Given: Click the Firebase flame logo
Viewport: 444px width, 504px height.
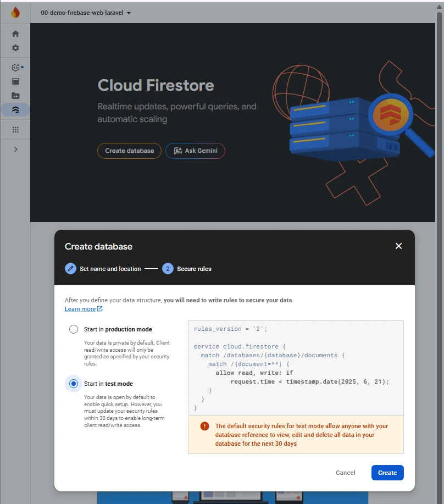Looking at the screenshot, I should [x=15, y=13].
